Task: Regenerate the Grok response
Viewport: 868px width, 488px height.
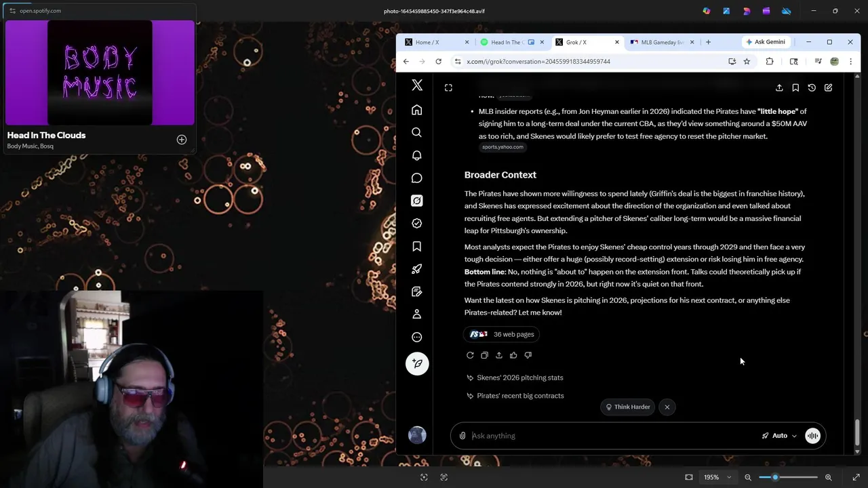Action: tap(470, 355)
